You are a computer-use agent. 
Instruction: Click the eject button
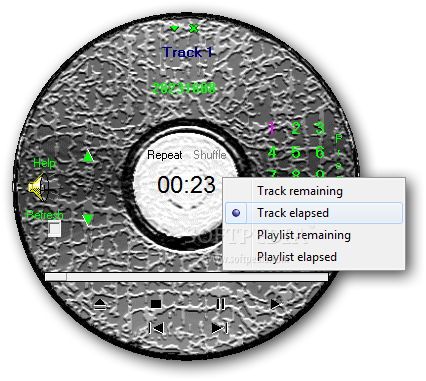(100, 304)
